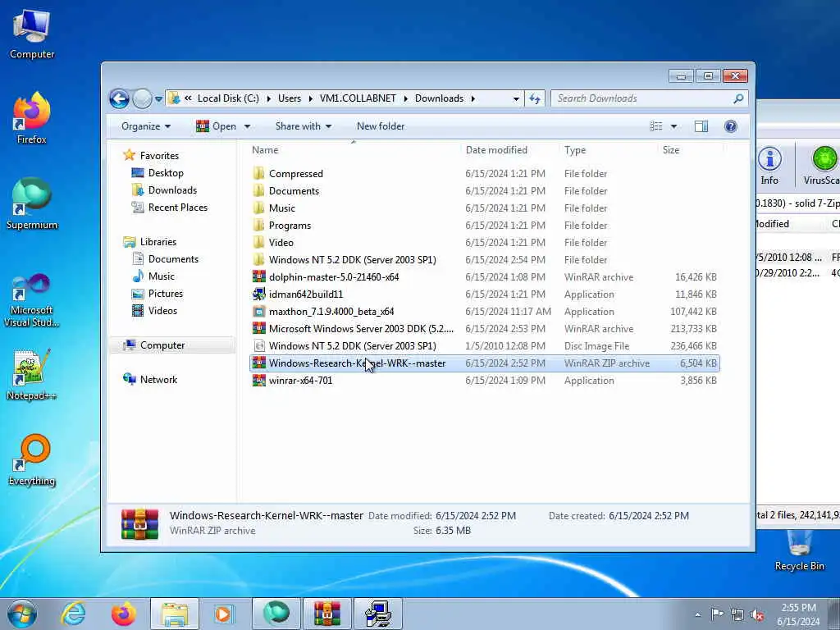Show hidden tray icons arrow
840x630 pixels.
pos(697,614)
